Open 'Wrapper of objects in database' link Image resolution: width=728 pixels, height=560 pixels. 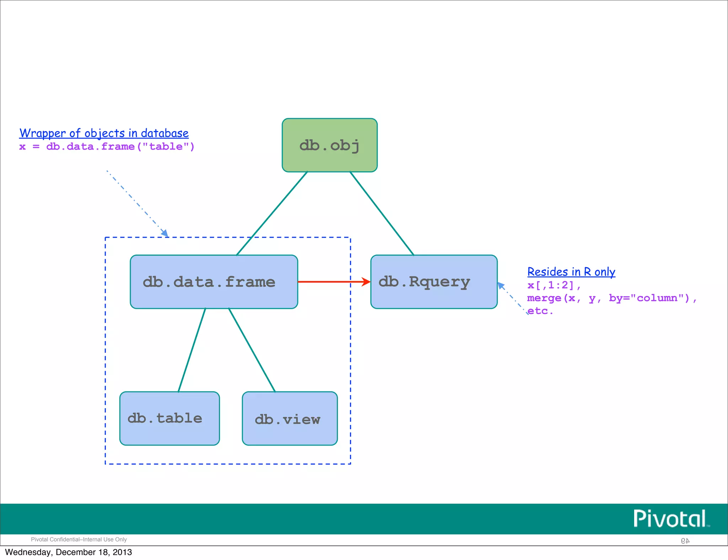click(104, 133)
